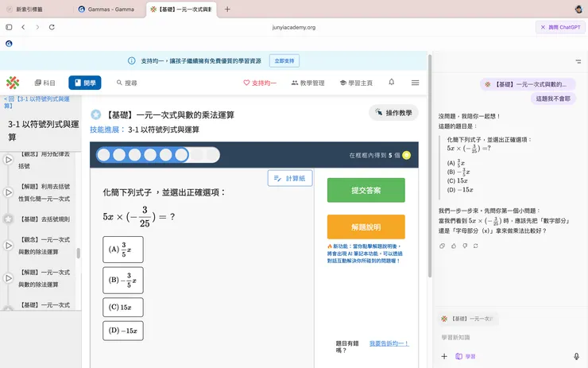Image resolution: width=588 pixels, height=368 pixels.
Task: Click the browser sidebar toggle icon
Action: (9, 27)
